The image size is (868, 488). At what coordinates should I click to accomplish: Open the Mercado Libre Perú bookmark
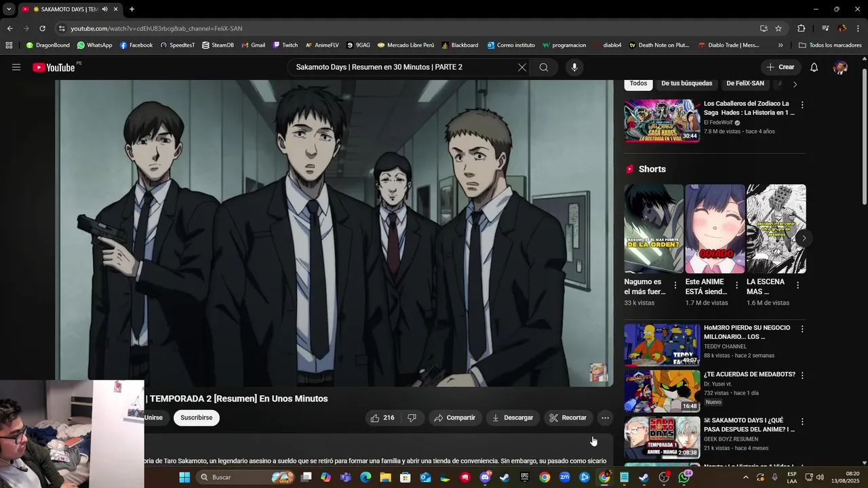click(x=406, y=45)
